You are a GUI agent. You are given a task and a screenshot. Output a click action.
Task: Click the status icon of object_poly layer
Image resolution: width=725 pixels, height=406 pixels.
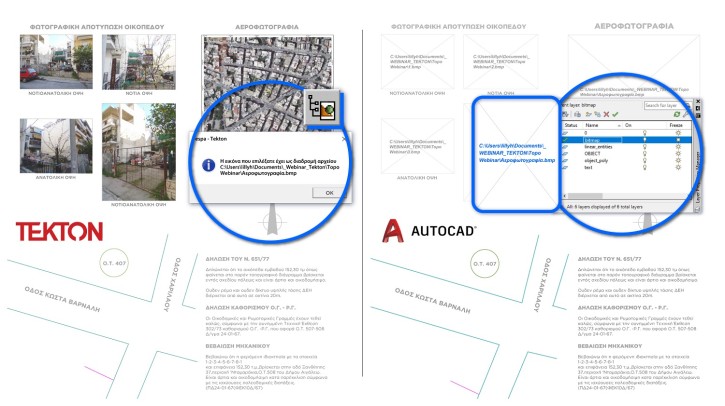pyautogui.click(x=565, y=160)
